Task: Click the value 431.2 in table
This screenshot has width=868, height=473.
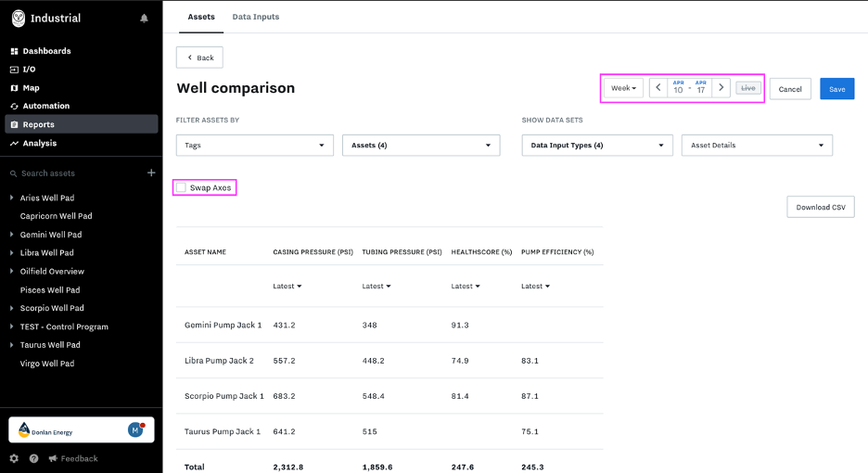Action: coord(284,326)
